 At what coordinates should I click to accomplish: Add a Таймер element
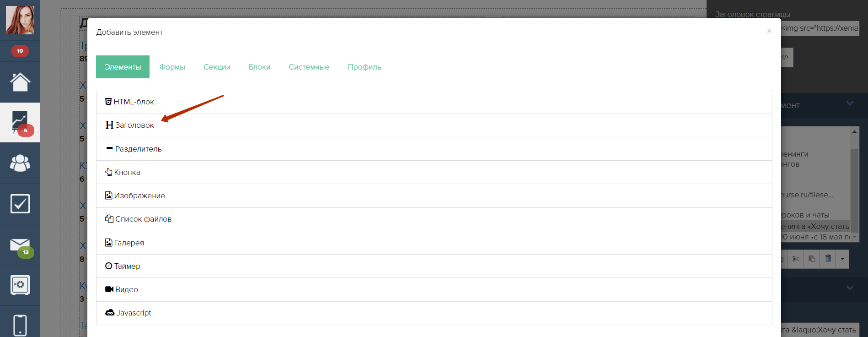[127, 266]
